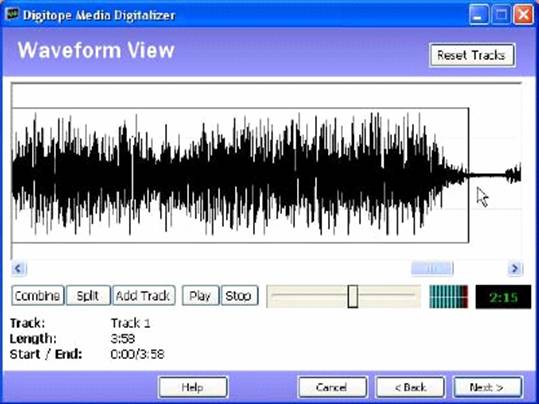Click the right scroll arrow under waveform

coord(515,268)
